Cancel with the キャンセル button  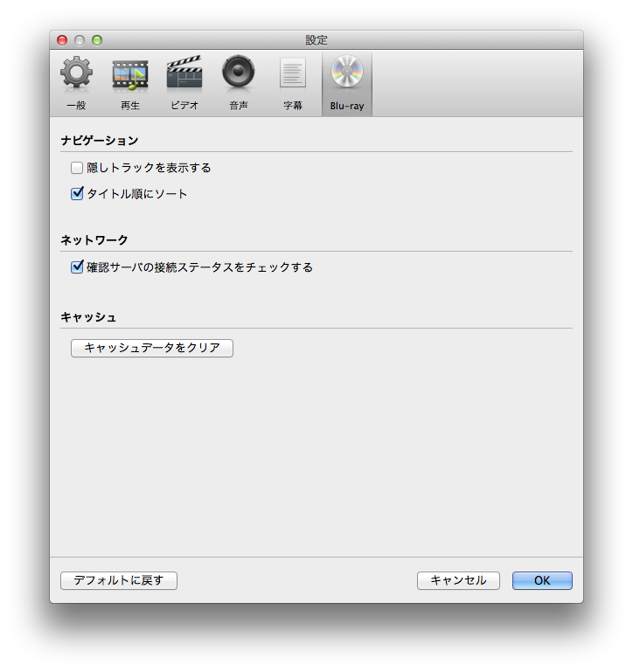click(x=458, y=580)
